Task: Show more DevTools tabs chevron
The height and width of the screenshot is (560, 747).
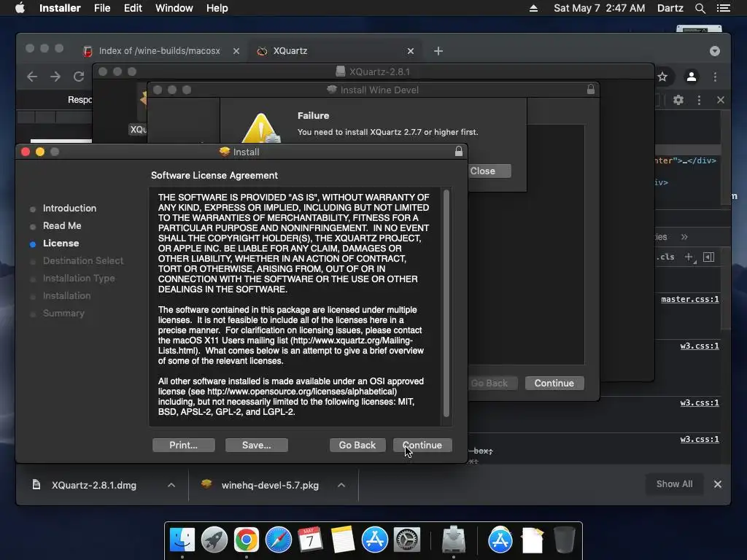Action: tap(684, 237)
